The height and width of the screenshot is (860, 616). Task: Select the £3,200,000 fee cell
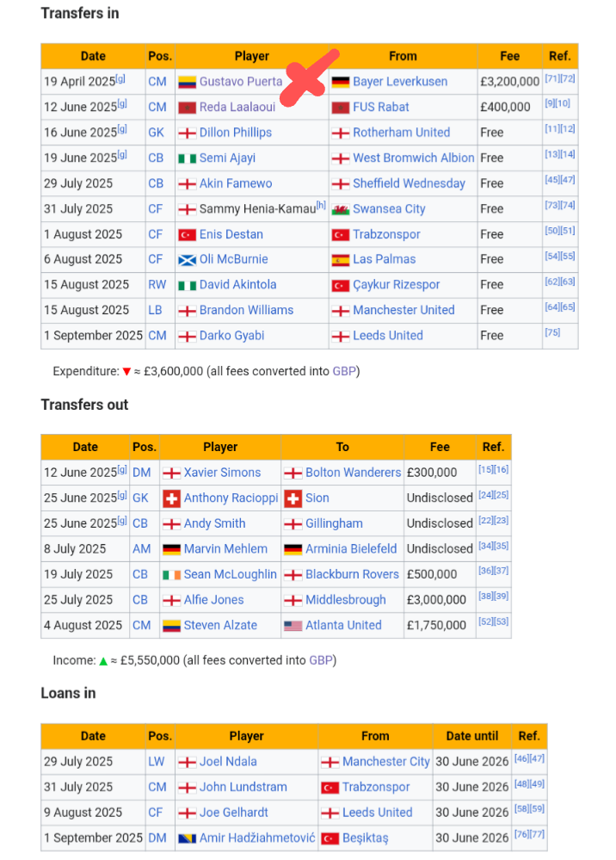[x=509, y=82]
